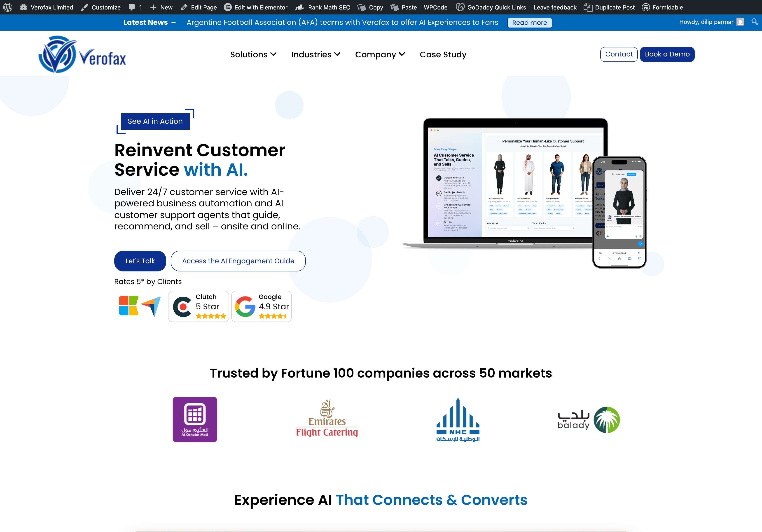Launch Edit with Elementor
The width and height of the screenshot is (762, 532).
pyautogui.click(x=256, y=7)
